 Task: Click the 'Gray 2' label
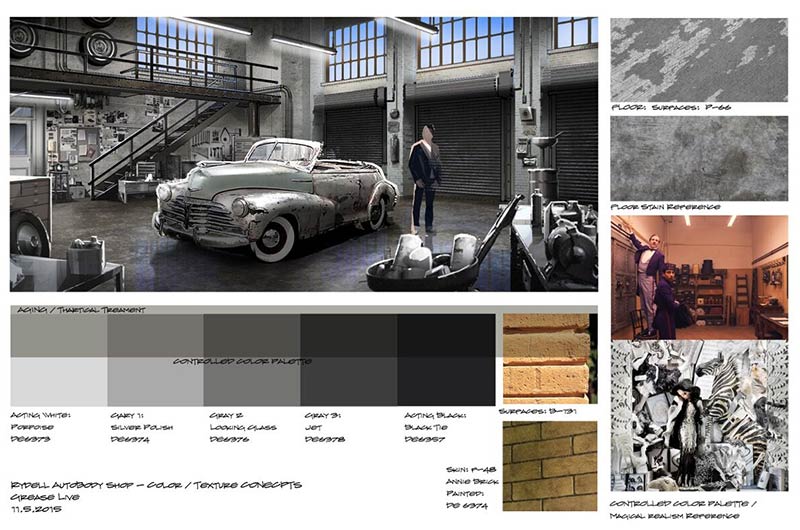[x=226, y=415]
